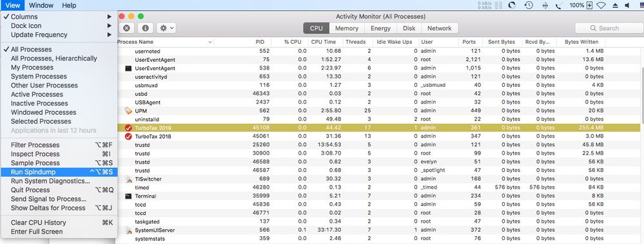Click the Quit Process (X) toolbar icon
This screenshot has width=644, height=244.
pyautogui.click(x=127, y=28)
